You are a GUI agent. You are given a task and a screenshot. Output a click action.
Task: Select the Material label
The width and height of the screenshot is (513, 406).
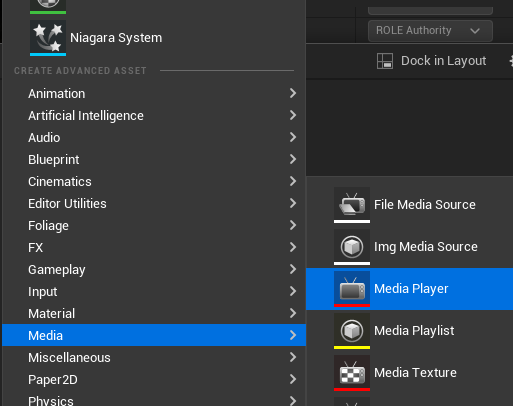[x=52, y=314]
